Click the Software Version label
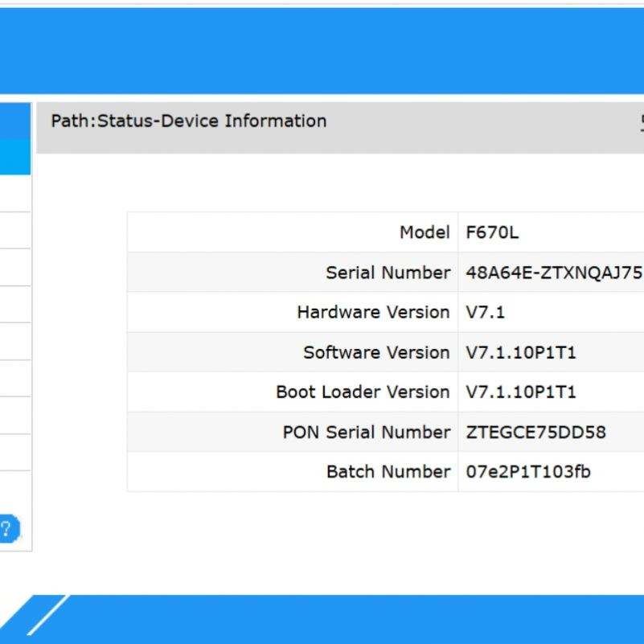This screenshot has height=644, width=644. point(376,352)
